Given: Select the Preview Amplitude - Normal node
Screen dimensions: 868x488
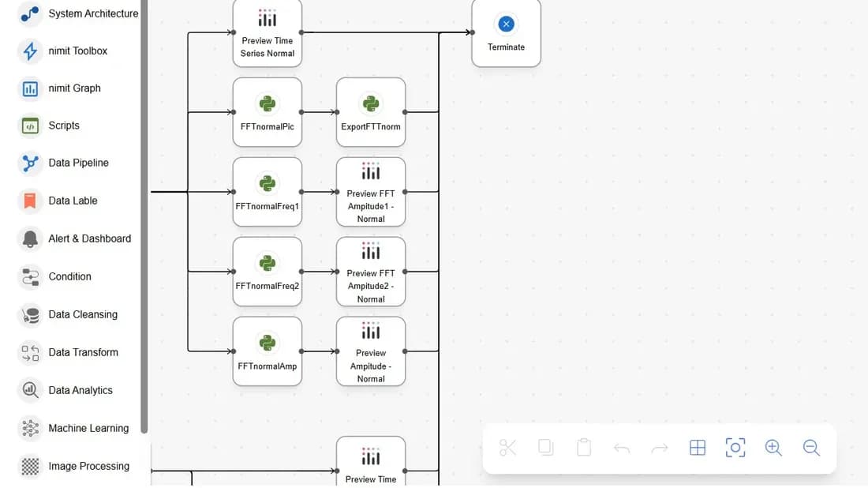Looking at the screenshot, I should (371, 351).
